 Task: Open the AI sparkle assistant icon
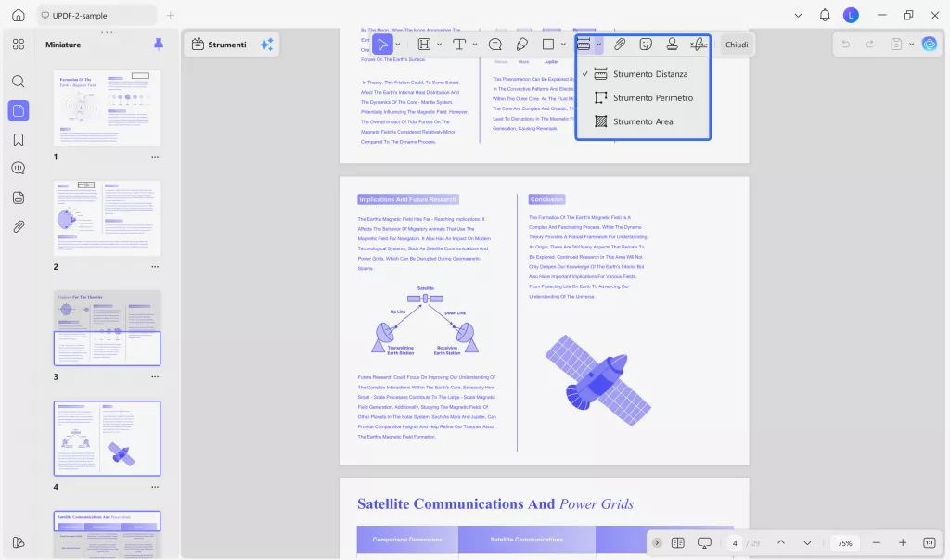point(266,45)
